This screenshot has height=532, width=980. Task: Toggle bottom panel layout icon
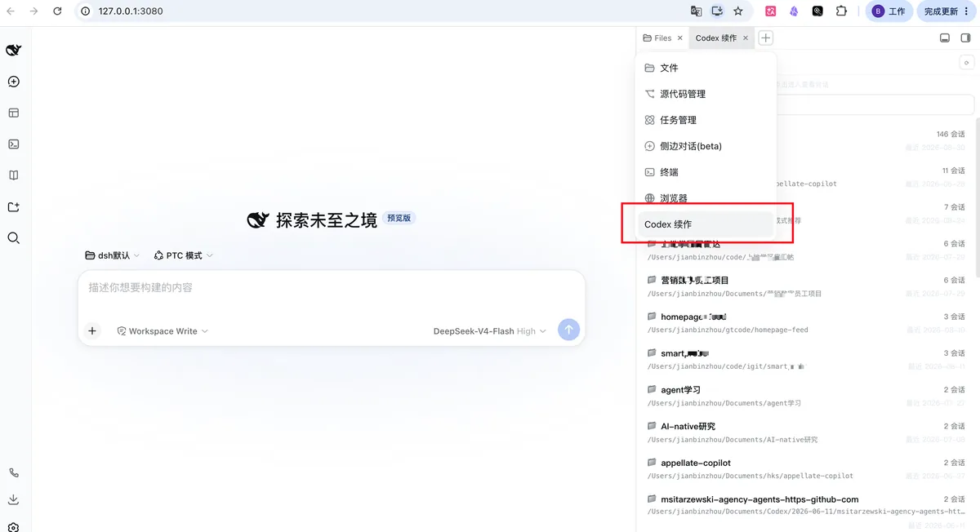(x=945, y=38)
